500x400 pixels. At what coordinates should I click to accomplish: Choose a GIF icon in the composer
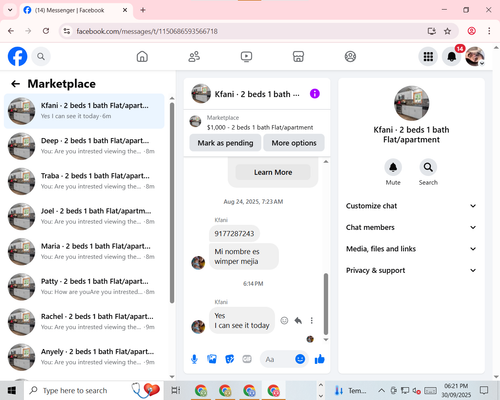tap(247, 359)
